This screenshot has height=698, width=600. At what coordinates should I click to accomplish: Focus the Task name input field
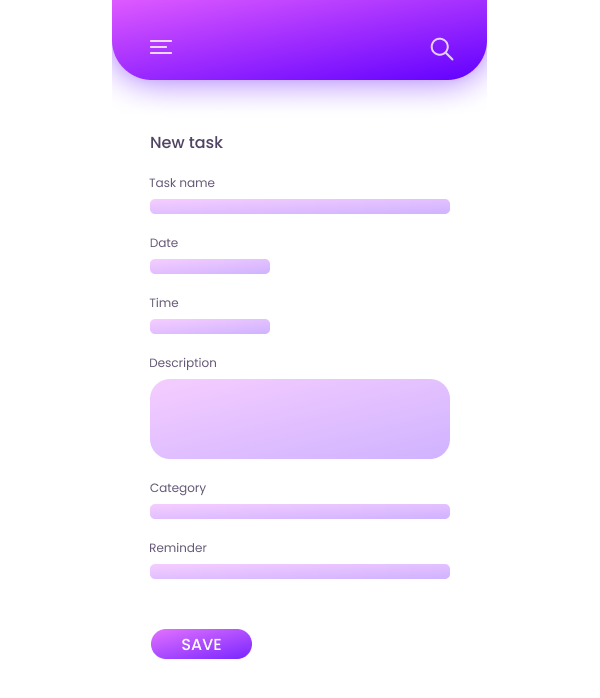pyautogui.click(x=300, y=206)
